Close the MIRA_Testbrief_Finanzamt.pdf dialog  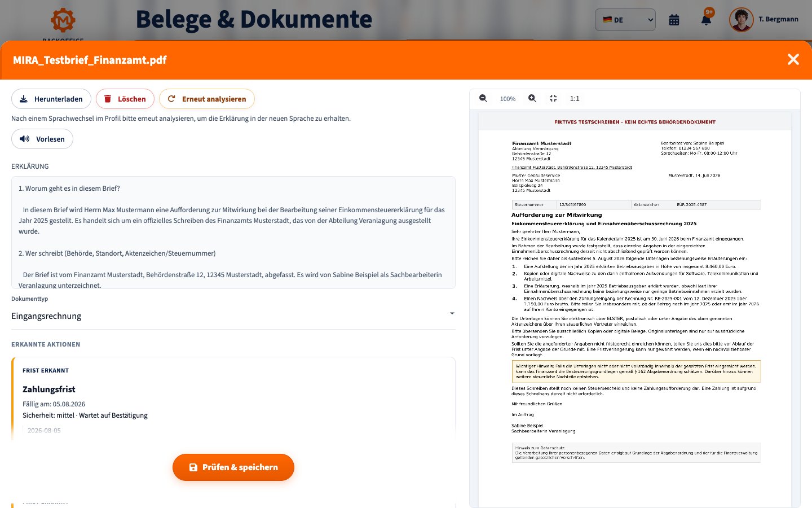pos(793,60)
